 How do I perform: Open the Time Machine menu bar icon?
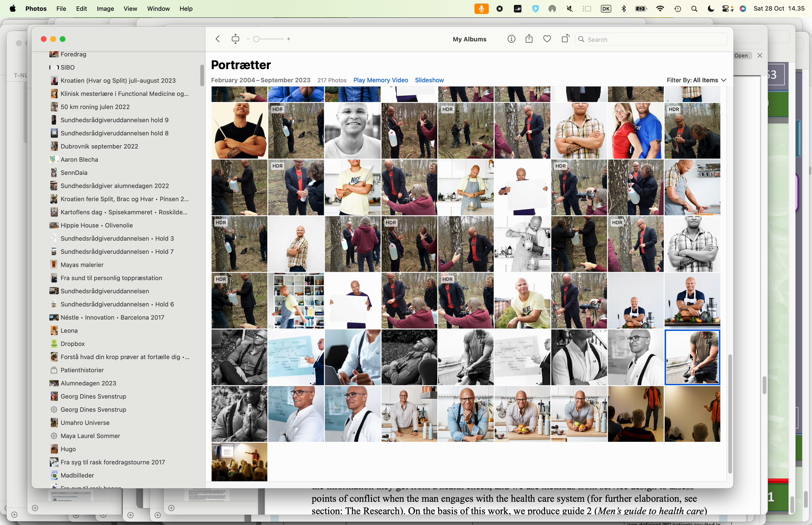(678, 9)
